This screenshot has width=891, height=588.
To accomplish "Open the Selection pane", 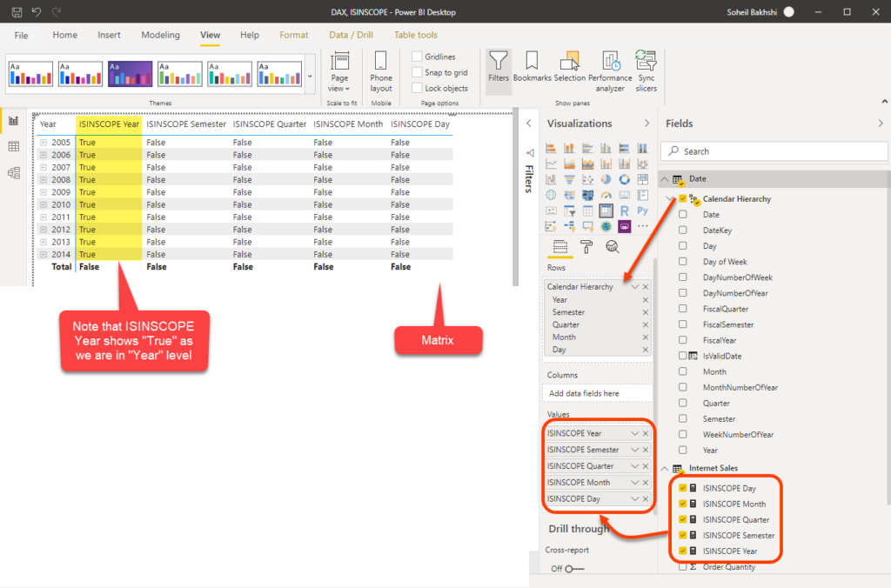I will (569, 67).
